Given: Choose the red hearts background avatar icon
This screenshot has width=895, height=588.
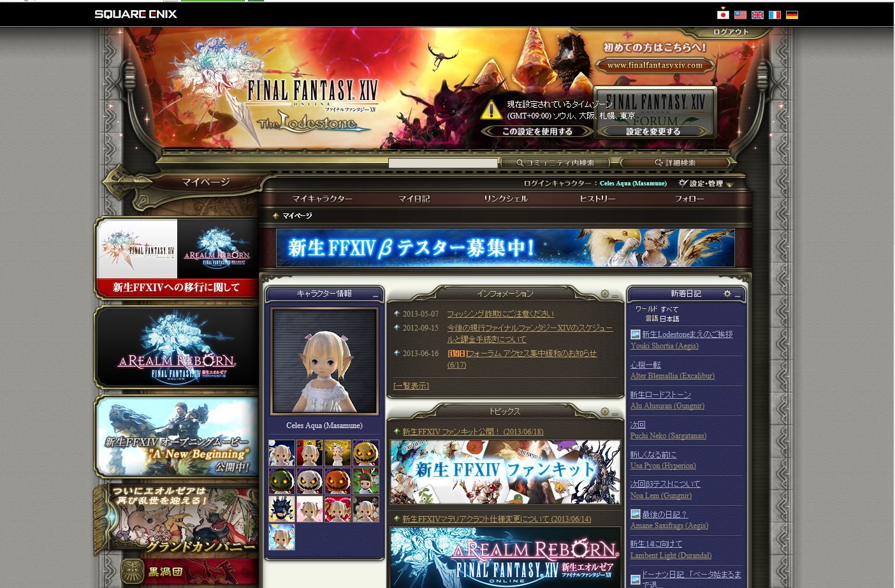Looking at the screenshot, I should pos(338,509).
